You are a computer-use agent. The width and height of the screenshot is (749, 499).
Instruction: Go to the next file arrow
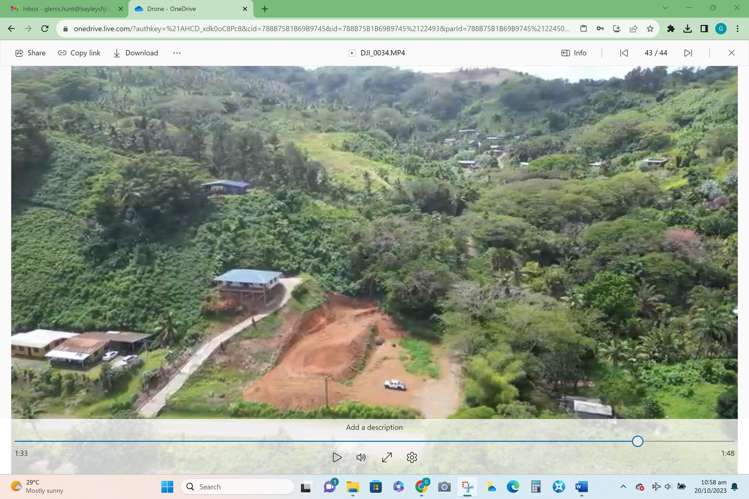688,53
